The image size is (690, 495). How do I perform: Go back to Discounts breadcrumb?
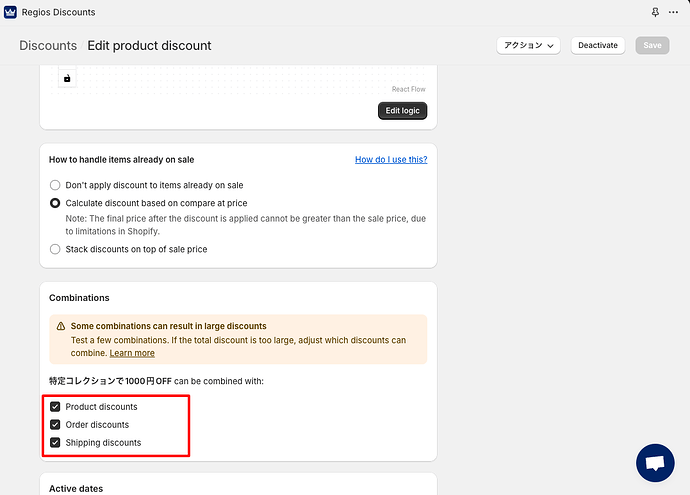coord(48,45)
